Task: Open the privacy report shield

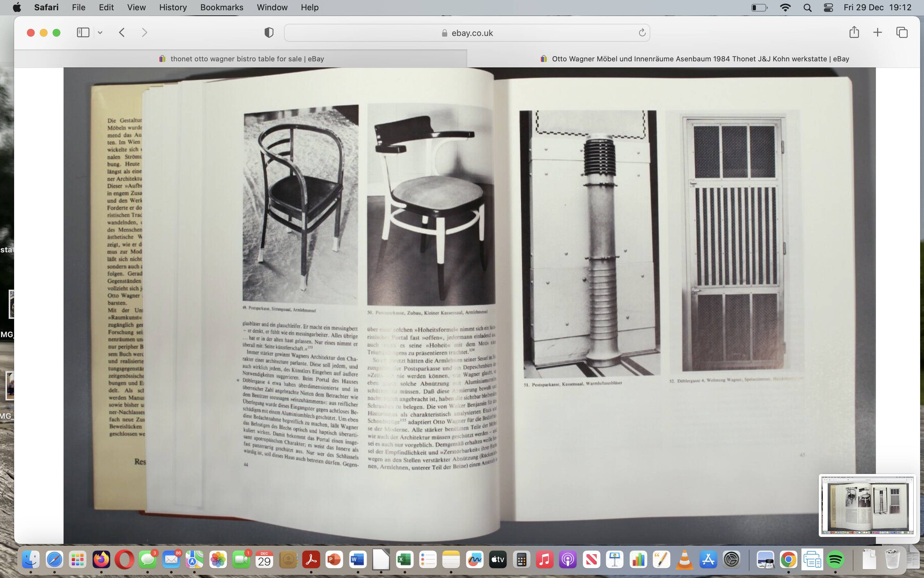Action: coord(269,32)
